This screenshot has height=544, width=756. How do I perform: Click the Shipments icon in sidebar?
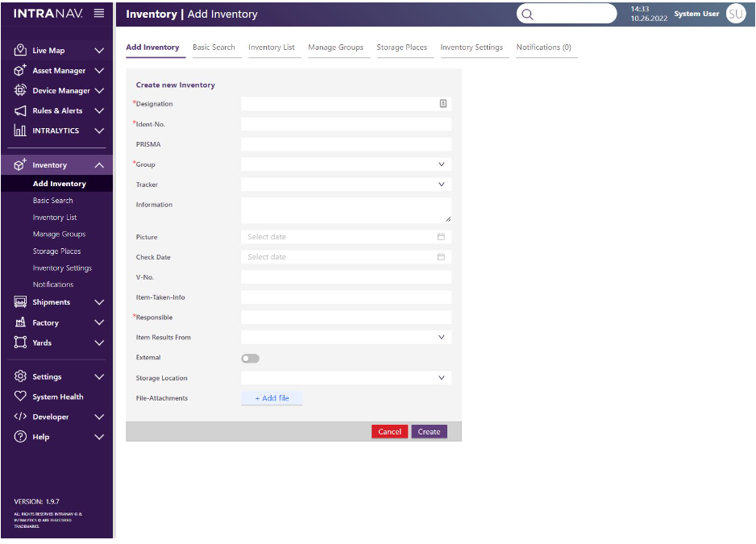[20, 302]
